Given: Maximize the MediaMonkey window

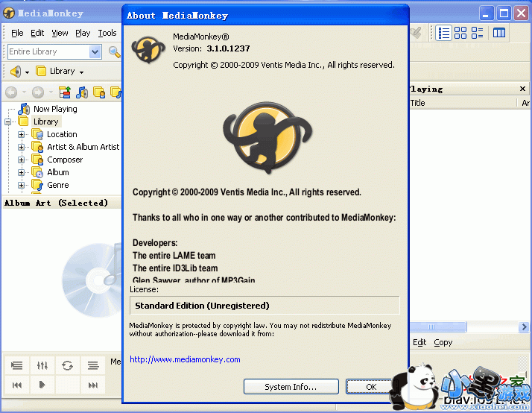Looking at the screenshot, I should (x=504, y=13).
